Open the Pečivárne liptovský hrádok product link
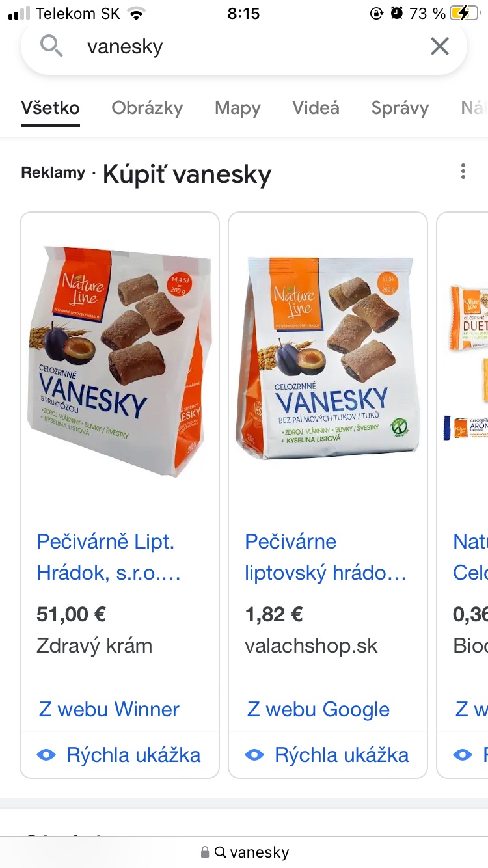Image resolution: width=488 pixels, height=868 pixels. [325, 557]
